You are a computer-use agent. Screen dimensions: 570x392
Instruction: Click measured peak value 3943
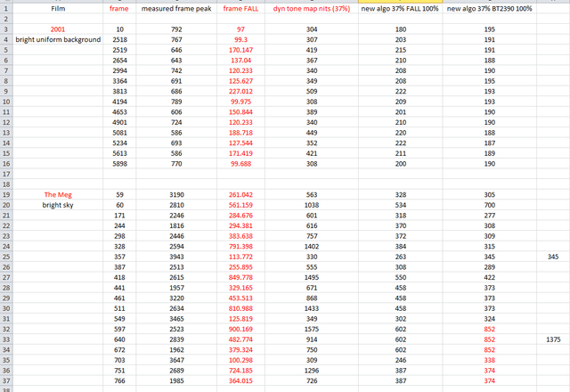pyautogui.click(x=176, y=257)
